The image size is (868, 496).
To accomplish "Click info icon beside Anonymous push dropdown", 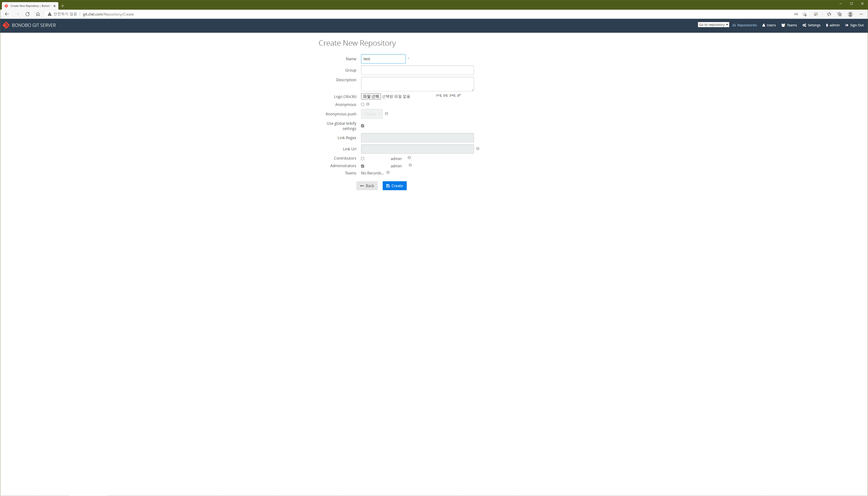I will tap(386, 114).
